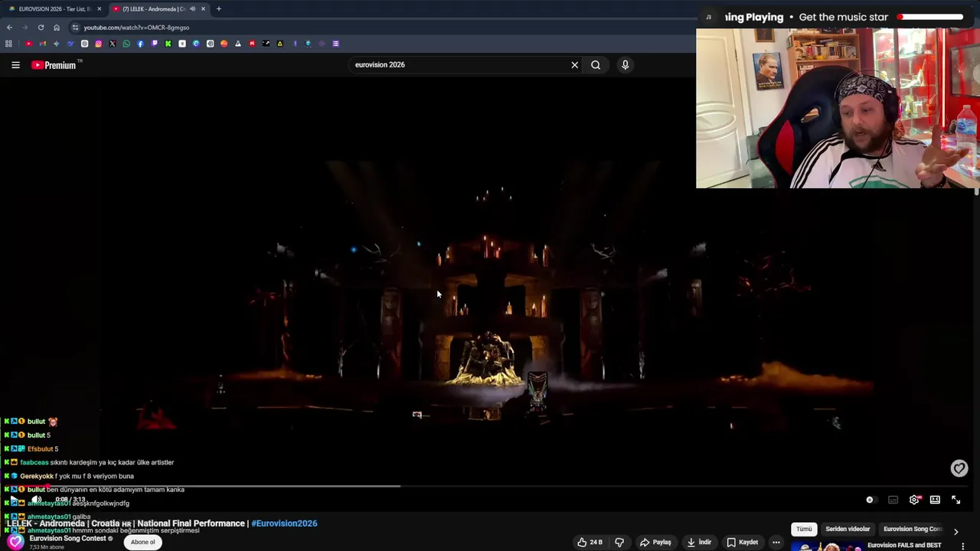Viewport: 980px width, 551px height.
Task: Save the video with Kaydet
Action: (742, 543)
